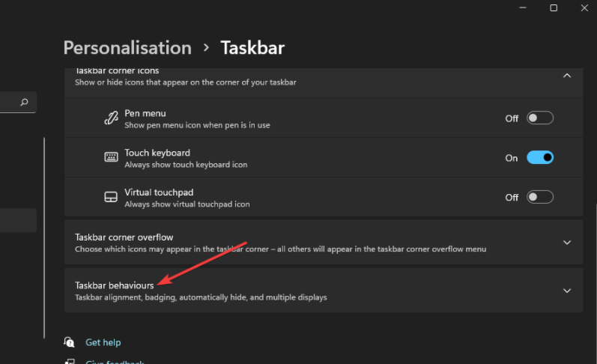Open the Give feedback link
This screenshot has height=364, width=597.
pos(114,362)
